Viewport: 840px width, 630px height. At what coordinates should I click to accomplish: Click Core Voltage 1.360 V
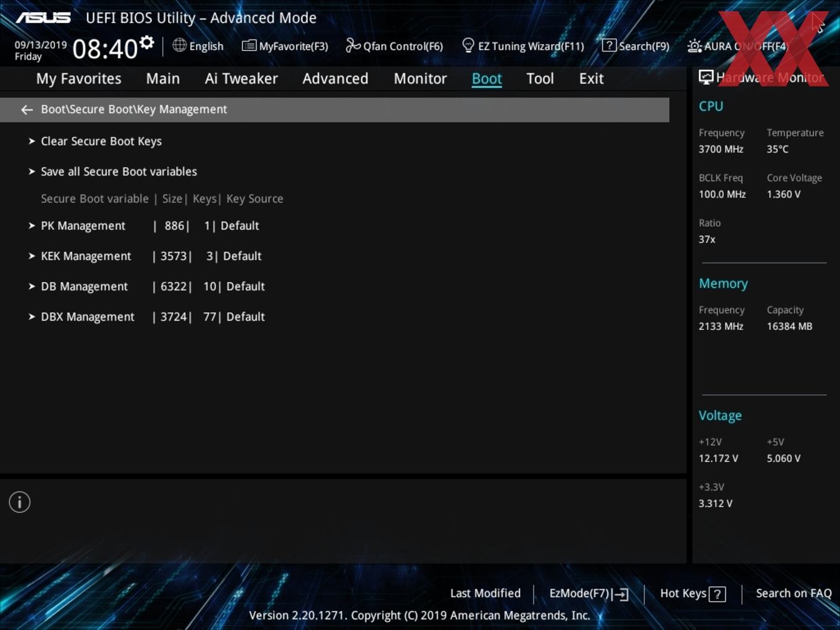(x=784, y=194)
